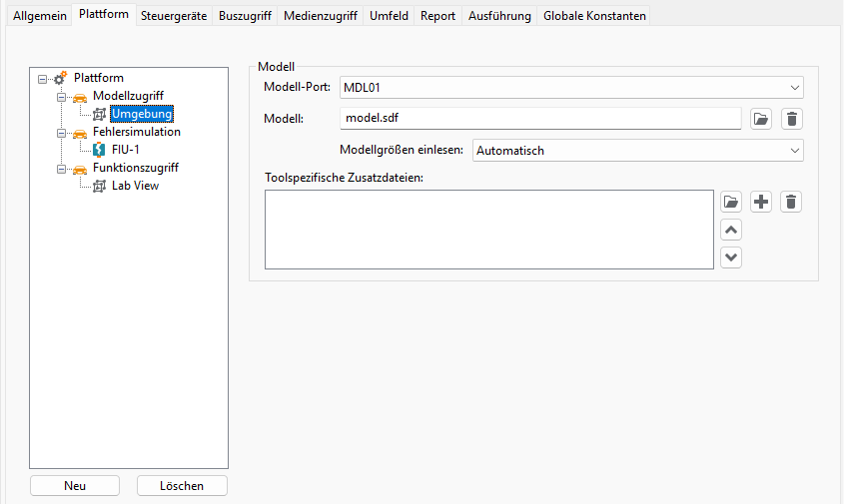Select the Funktionszugriff tree label
This screenshot has height=504, width=844.
click(136, 168)
